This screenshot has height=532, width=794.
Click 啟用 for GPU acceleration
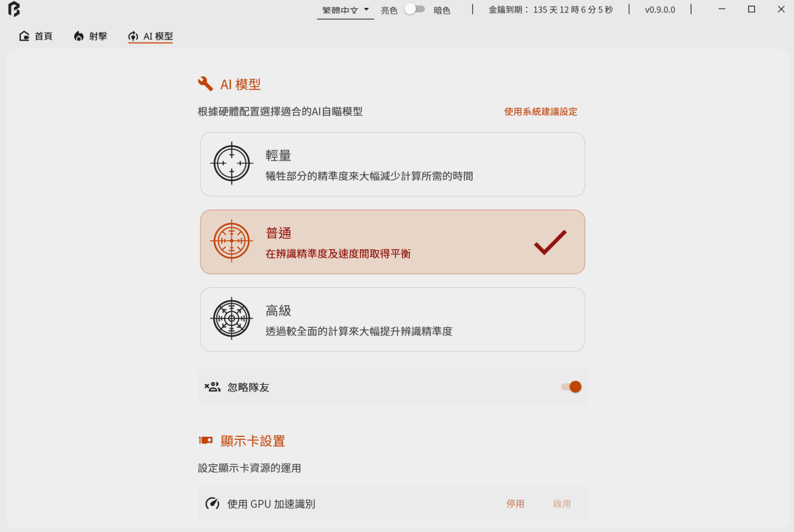click(x=562, y=503)
